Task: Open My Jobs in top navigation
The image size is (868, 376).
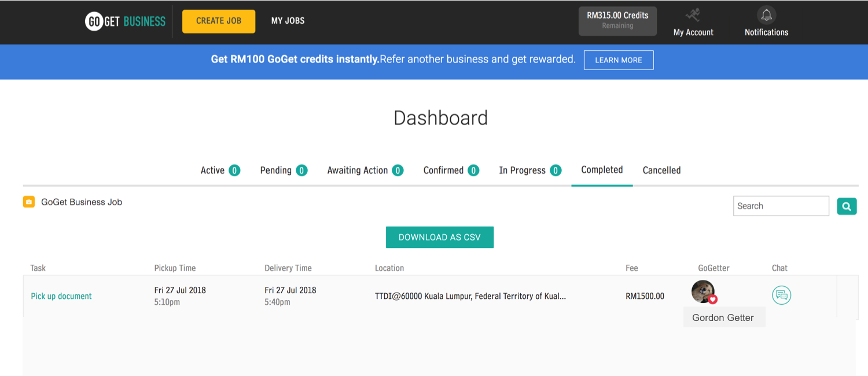Action: click(x=288, y=21)
